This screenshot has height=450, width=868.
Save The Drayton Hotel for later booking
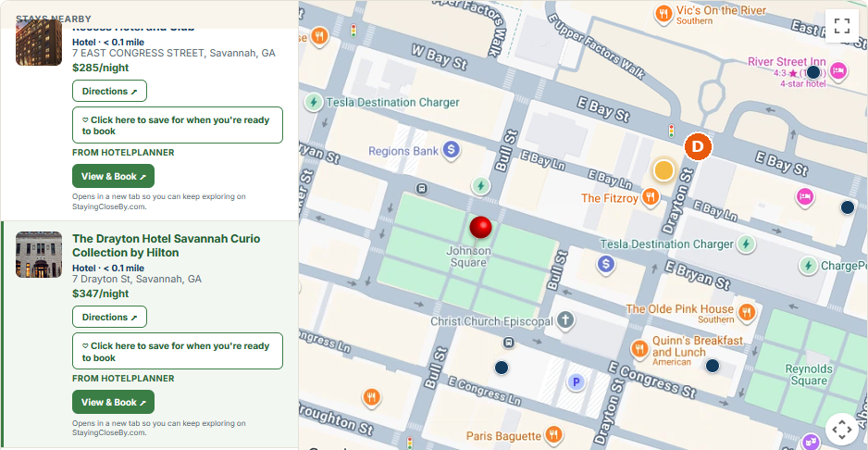pyautogui.click(x=177, y=351)
